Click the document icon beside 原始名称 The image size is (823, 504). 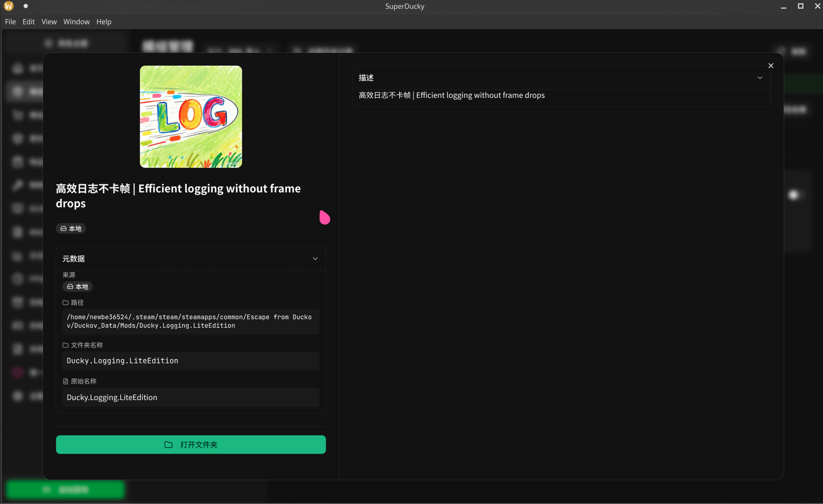(65, 381)
